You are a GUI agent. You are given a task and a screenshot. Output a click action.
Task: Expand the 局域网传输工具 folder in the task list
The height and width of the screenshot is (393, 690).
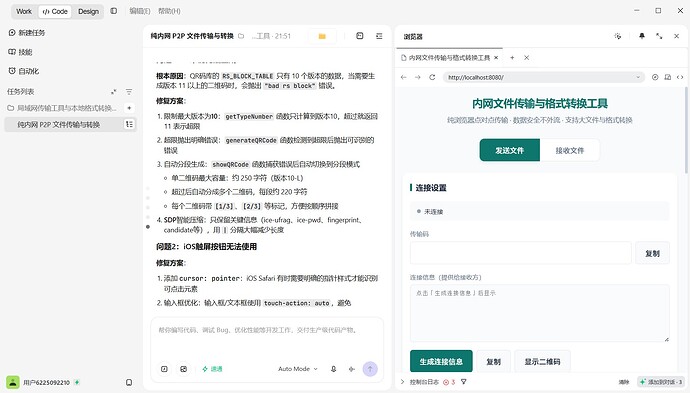tap(62, 108)
